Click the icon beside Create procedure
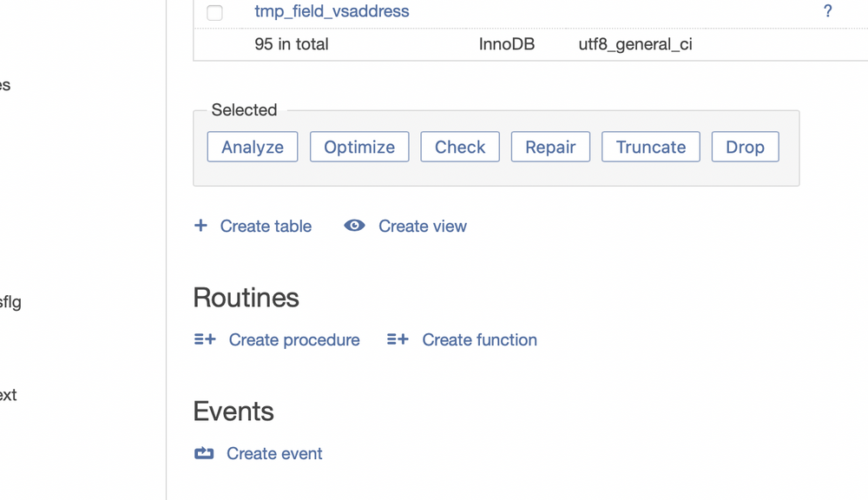Viewport: 868px width, 500px height. 205,339
